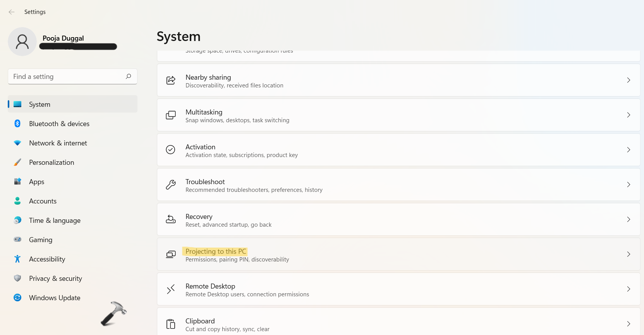The width and height of the screenshot is (644, 335).
Task: Click the user profile avatar picture
Action: click(x=22, y=42)
